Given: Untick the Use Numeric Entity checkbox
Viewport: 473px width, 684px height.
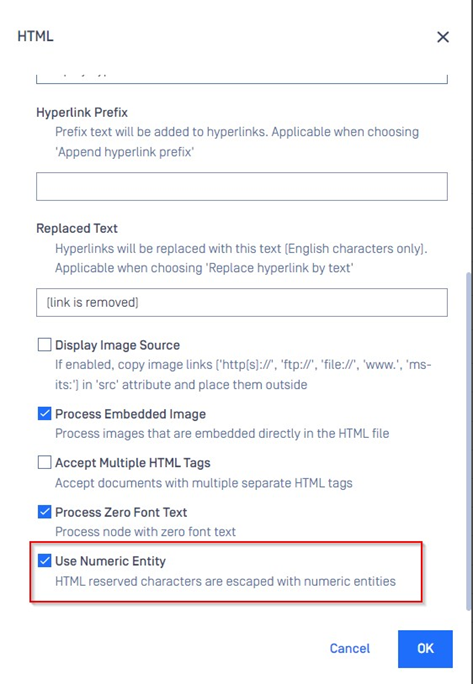Looking at the screenshot, I should pos(45,561).
